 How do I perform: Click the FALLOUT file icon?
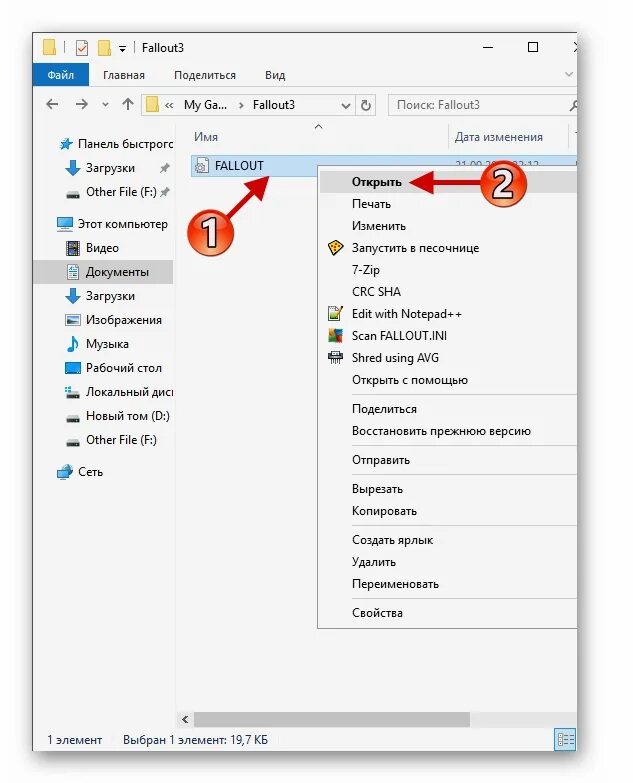pos(201,165)
